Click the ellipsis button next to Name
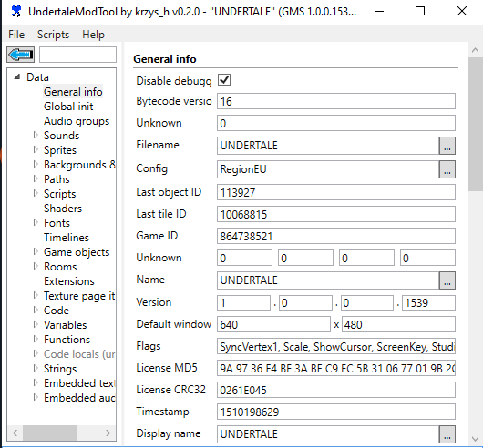The image size is (483, 448). (447, 280)
